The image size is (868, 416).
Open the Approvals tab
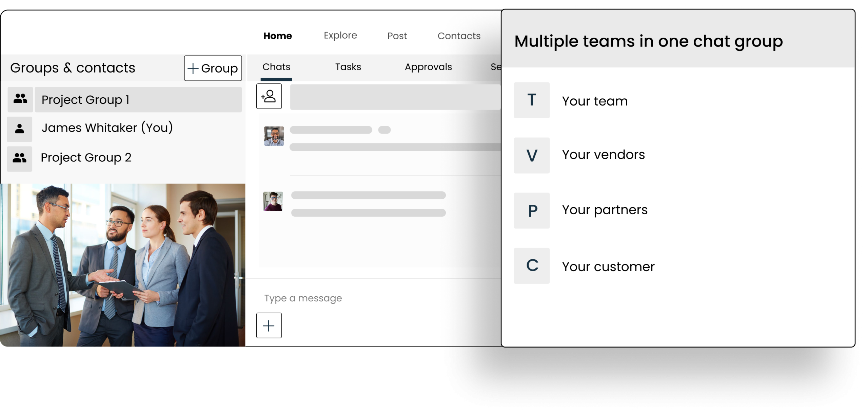point(428,67)
